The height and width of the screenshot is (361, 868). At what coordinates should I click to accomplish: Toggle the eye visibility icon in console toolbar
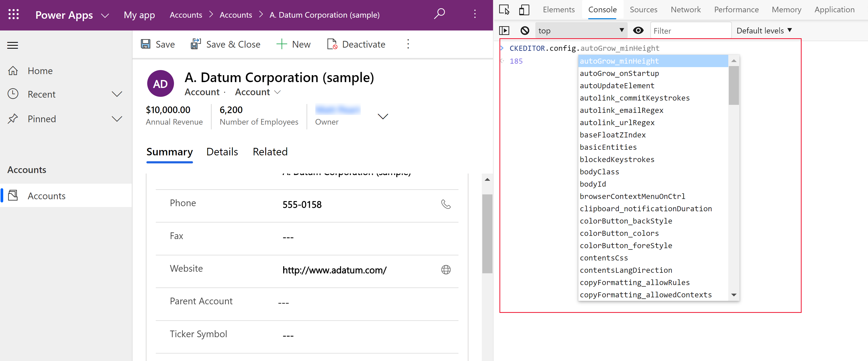pos(639,30)
